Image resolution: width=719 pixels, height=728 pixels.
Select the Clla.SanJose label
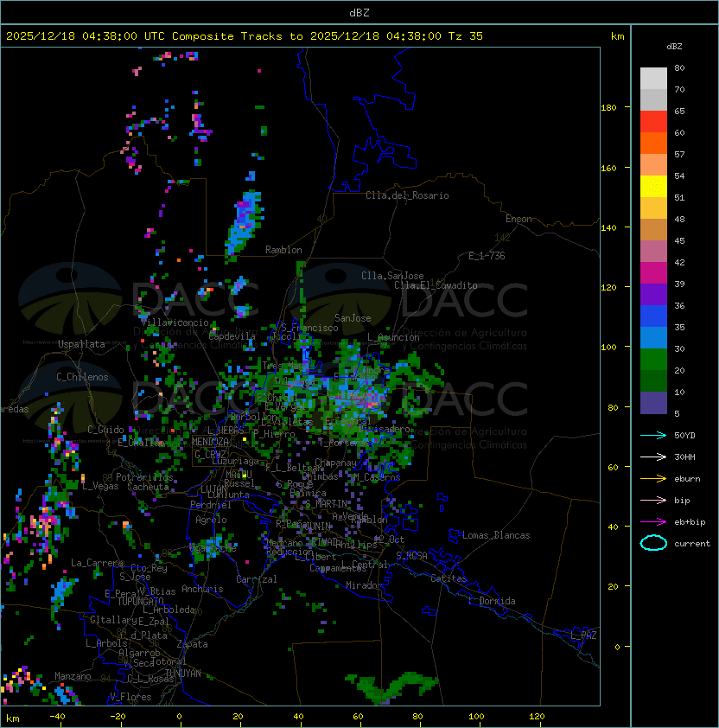click(x=392, y=276)
